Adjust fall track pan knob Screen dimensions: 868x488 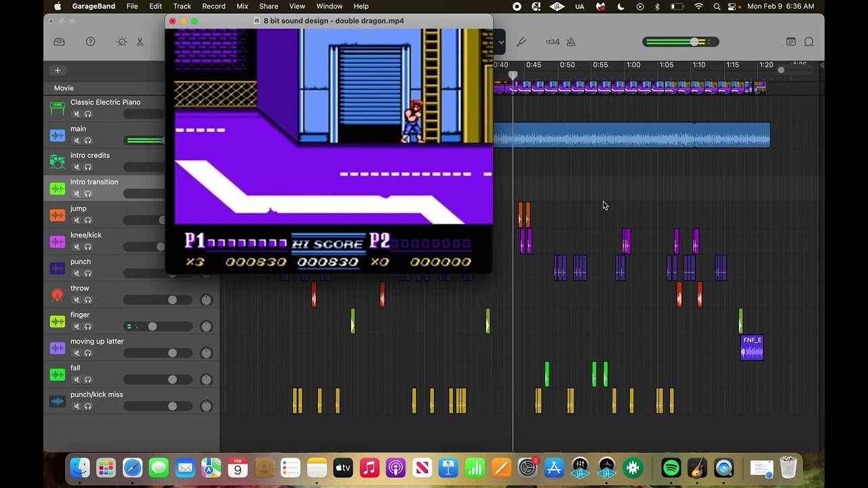tap(206, 380)
